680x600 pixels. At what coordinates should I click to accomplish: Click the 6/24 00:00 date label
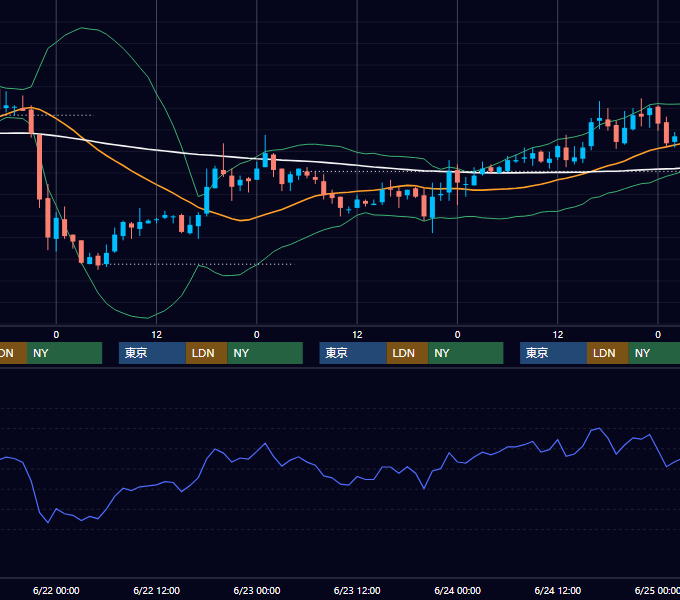tap(458, 590)
